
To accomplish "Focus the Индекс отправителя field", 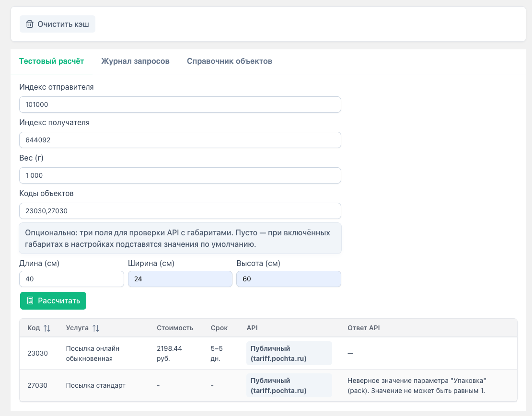I will click(180, 104).
